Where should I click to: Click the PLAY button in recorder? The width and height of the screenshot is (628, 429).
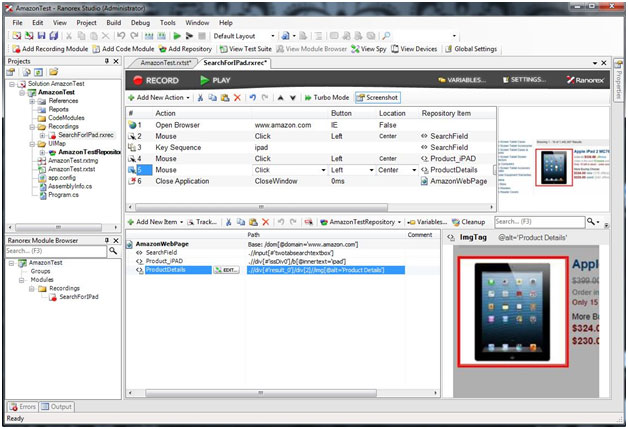coord(215,81)
